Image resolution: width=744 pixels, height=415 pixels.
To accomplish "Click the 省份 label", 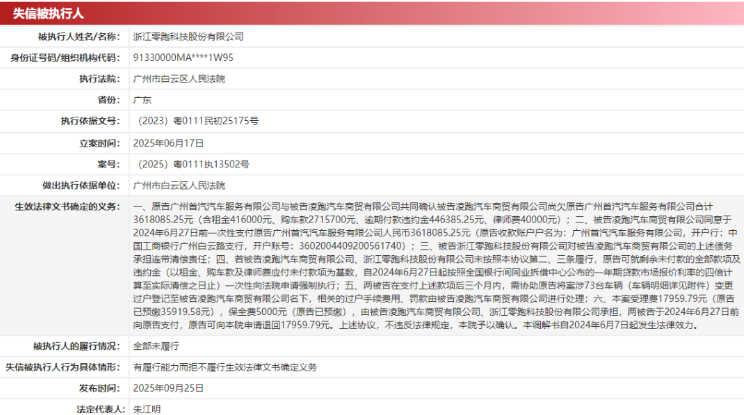I will 109,100.
